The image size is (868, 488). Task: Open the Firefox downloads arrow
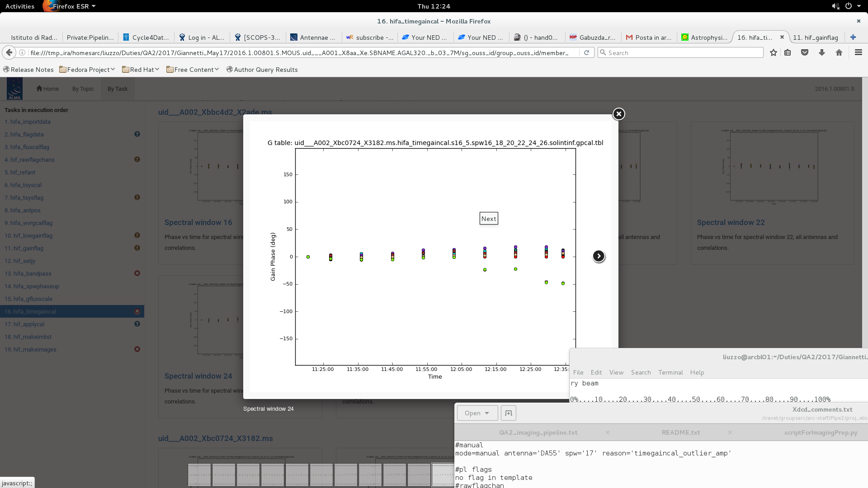pos(822,53)
